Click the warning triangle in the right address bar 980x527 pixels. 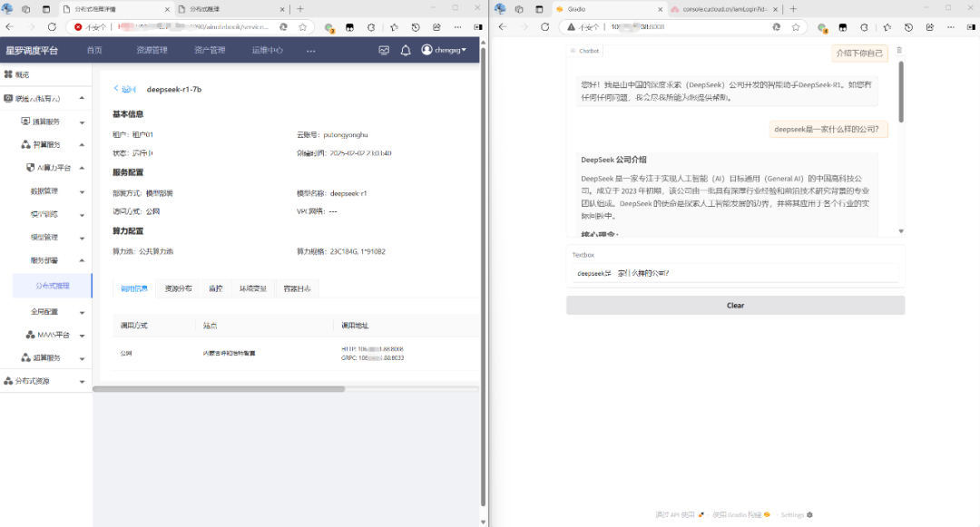pyautogui.click(x=571, y=27)
